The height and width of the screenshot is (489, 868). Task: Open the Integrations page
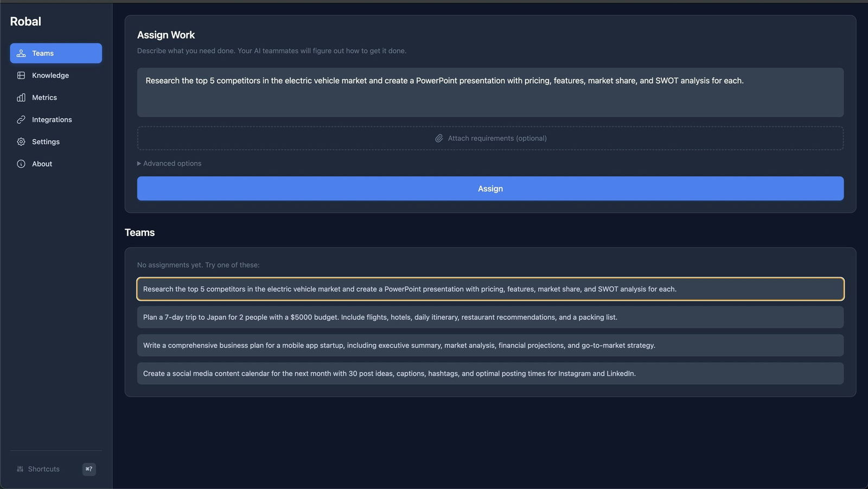coord(52,119)
